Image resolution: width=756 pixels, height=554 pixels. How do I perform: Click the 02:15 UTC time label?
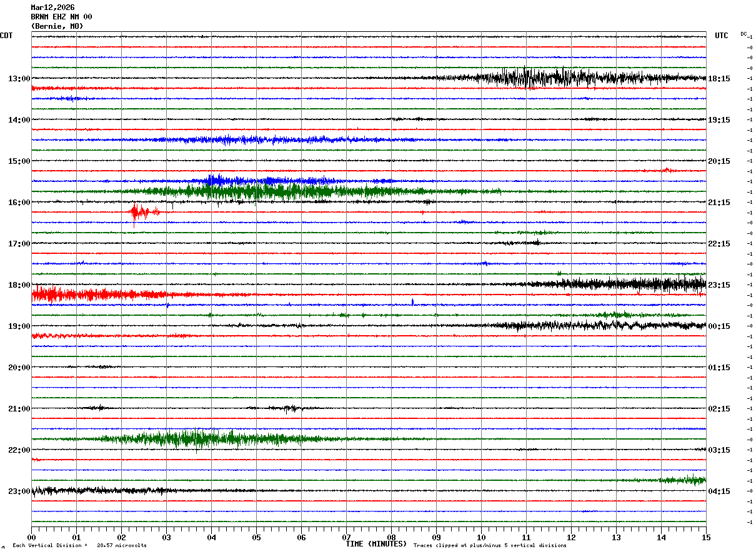pyautogui.click(x=719, y=409)
